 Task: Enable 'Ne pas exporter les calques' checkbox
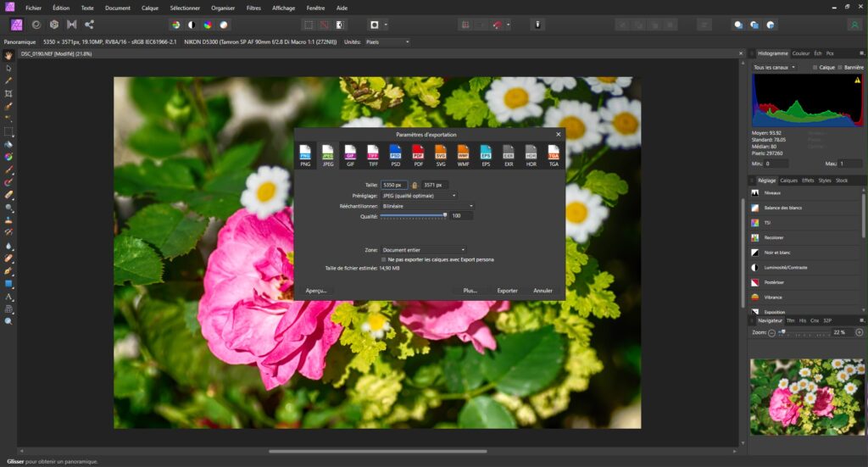(x=384, y=259)
